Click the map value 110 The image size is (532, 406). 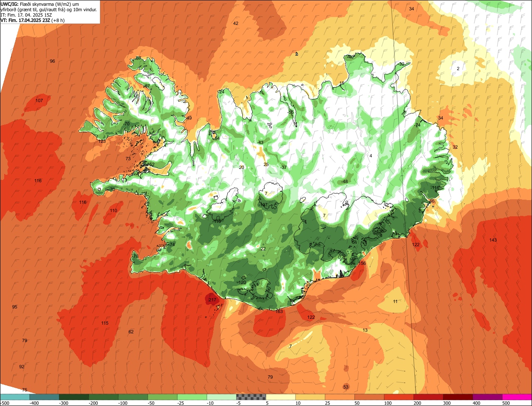[x=113, y=210]
